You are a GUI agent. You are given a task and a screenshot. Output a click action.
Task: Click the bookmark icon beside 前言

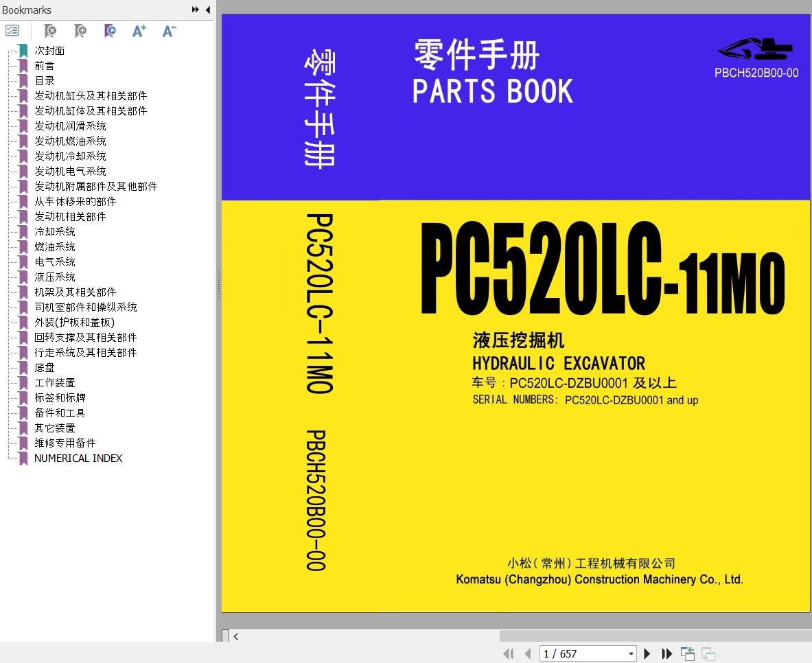pyautogui.click(x=23, y=66)
